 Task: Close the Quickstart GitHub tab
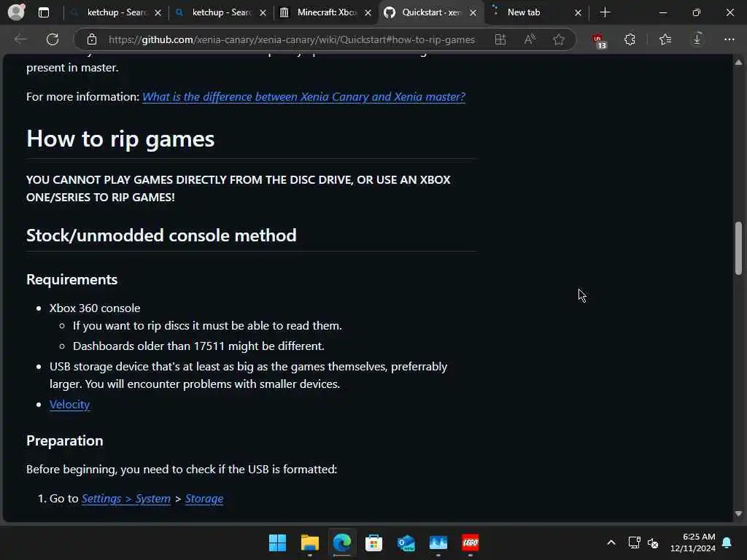[x=473, y=13]
